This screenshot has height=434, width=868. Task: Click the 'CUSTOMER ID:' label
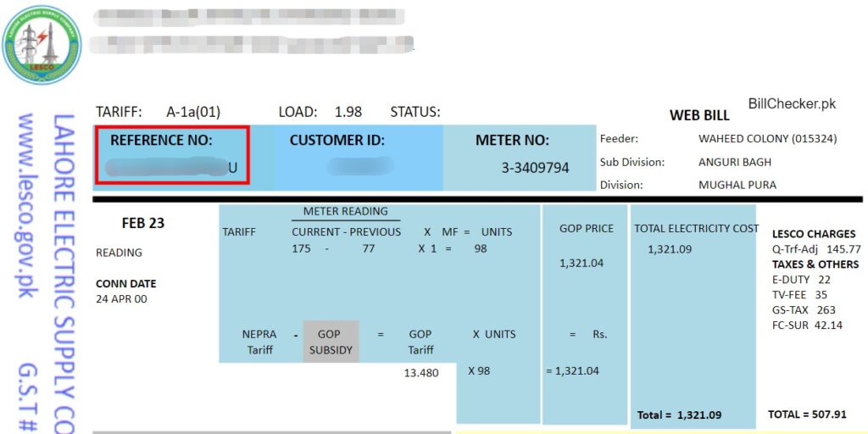[x=337, y=141]
